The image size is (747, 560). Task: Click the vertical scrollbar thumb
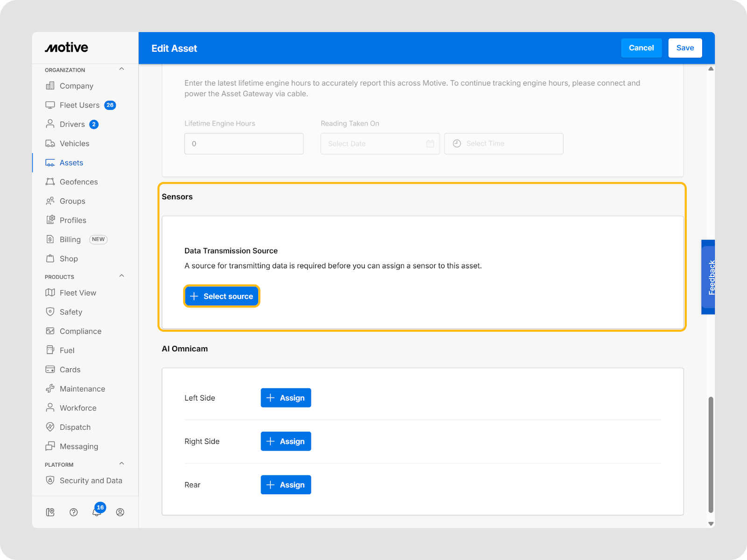pyautogui.click(x=711, y=454)
